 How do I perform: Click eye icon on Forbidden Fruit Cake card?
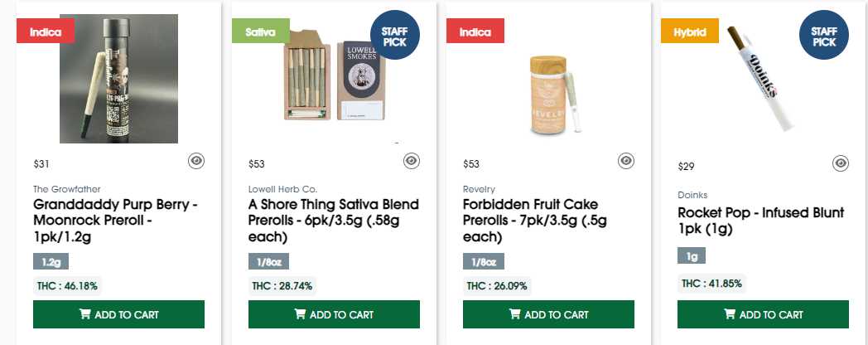626,161
